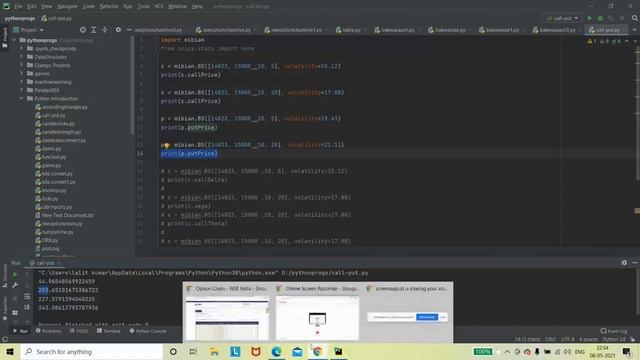
Task: Click the wrench icon in Run panel
Action: pos(15,285)
